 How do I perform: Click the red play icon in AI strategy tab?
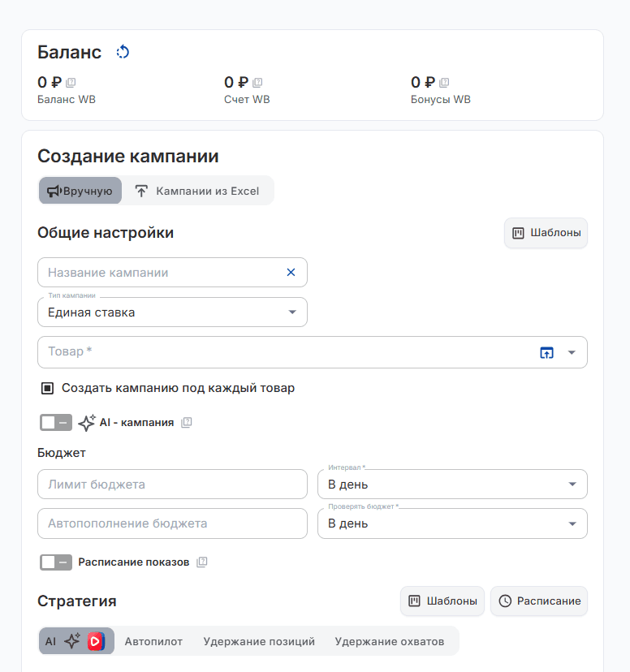coord(96,642)
